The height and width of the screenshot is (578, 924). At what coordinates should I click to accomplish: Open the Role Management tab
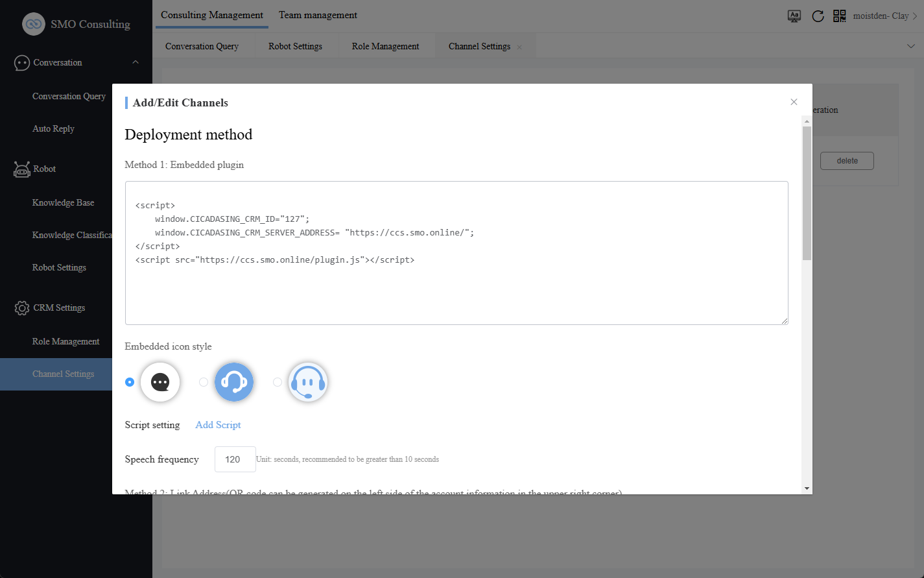(385, 46)
